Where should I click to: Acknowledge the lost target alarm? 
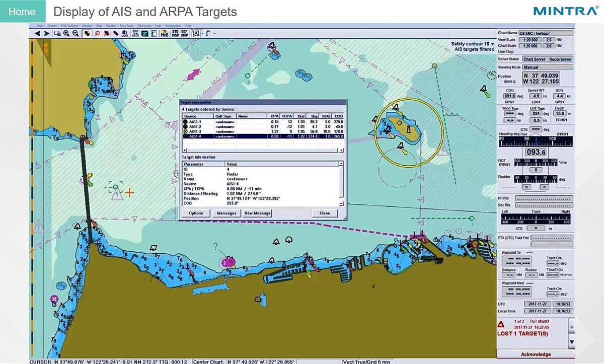(x=536, y=354)
